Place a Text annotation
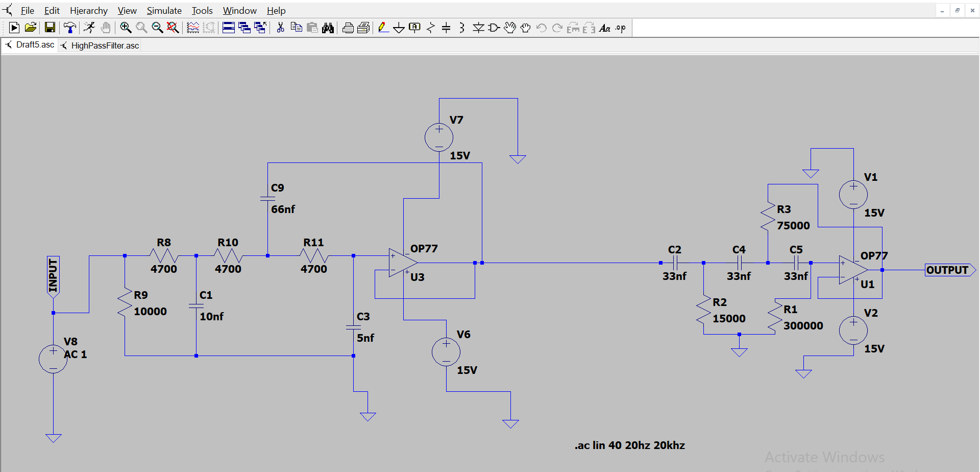The width and height of the screenshot is (980, 472). 605,28
